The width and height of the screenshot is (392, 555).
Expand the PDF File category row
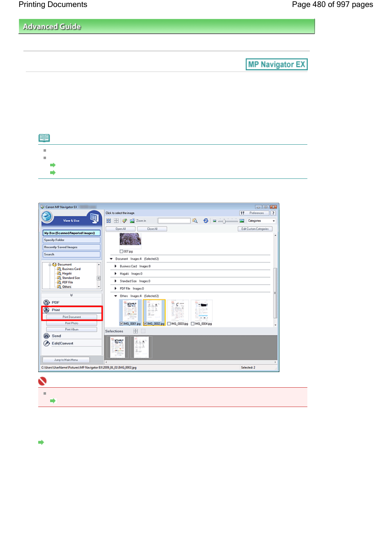pos(115,289)
